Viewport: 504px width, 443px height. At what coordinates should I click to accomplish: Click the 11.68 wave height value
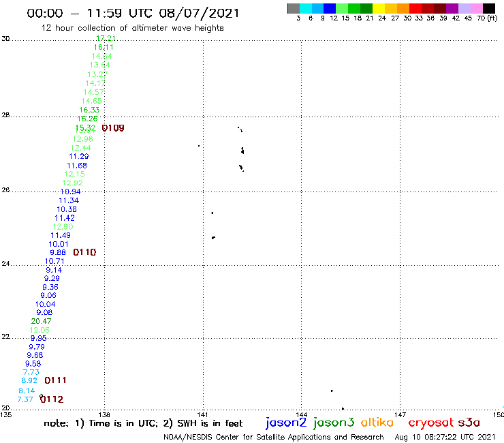tap(77, 166)
